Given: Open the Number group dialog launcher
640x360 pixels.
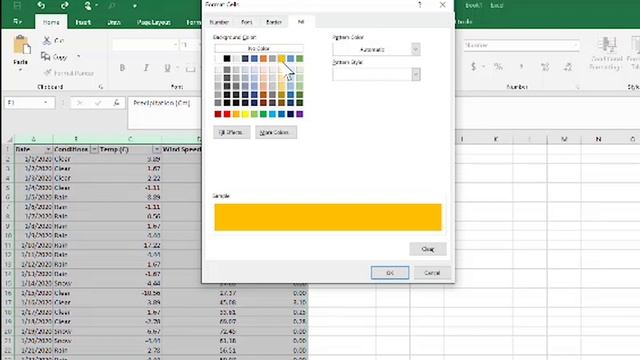Looking at the screenshot, I should [x=578, y=87].
